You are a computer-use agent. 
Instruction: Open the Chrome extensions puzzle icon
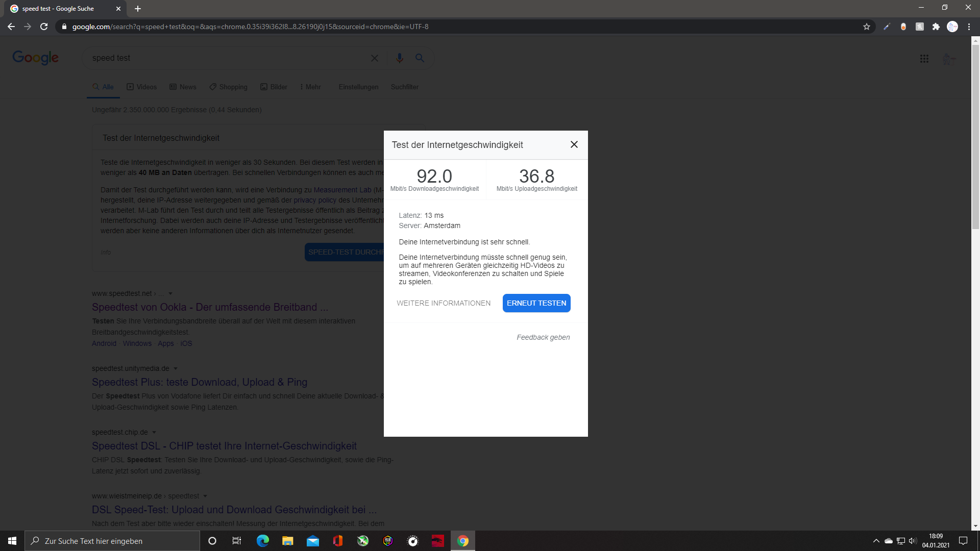click(x=937, y=27)
